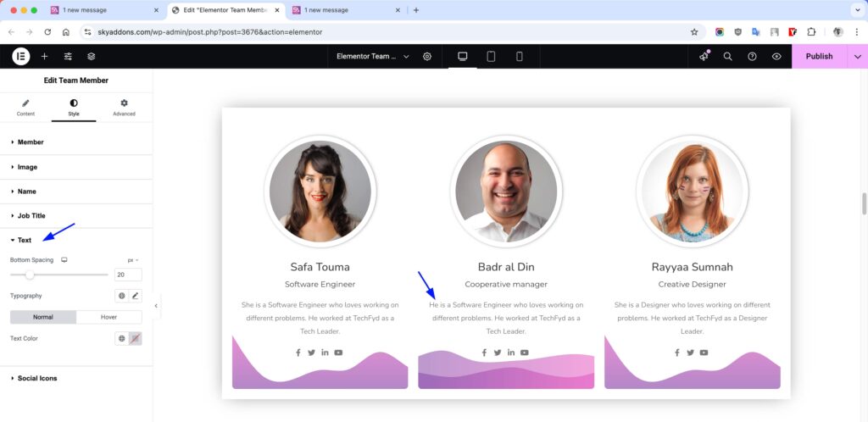This screenshot has width=868, height=422.
Task: Add a new element with plus icon
Action: pyautogui.click(x=45, y=57)
